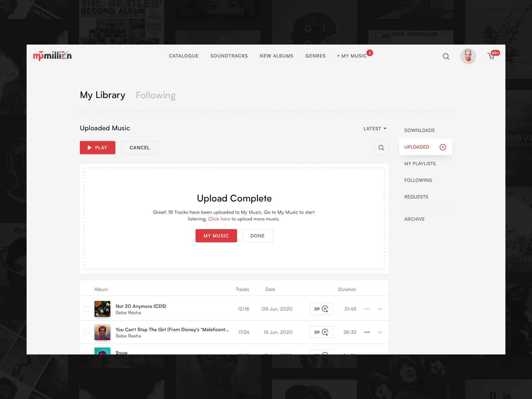Click the upload icon next to UPLOADED
The width and height of the screenshot is (532, 399).
(443, 147)
